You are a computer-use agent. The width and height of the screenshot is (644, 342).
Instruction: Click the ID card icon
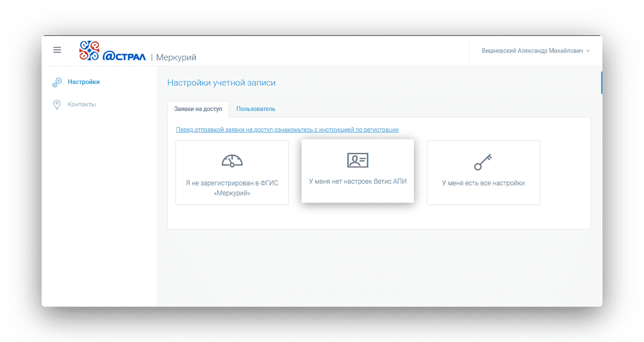[357, 160]
